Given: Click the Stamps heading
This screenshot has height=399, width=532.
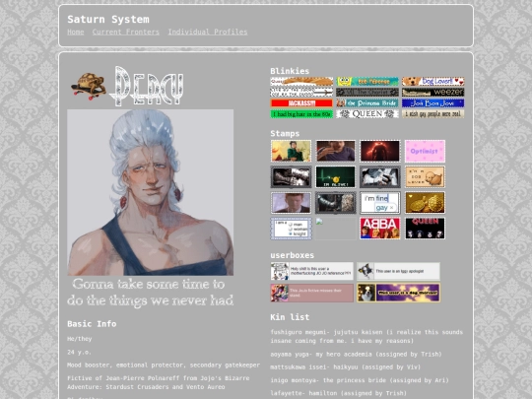Looking at the screenshot, I should coord(285,133).
